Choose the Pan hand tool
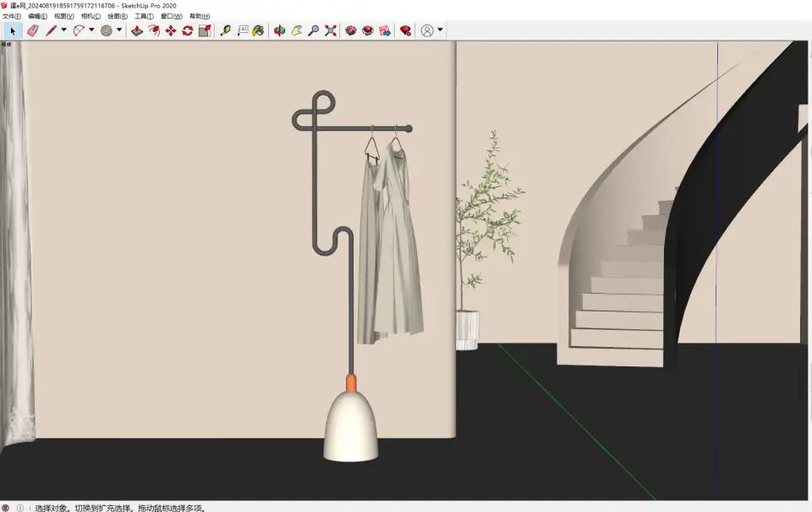This screenshot has height=512, width=812. 296,31
